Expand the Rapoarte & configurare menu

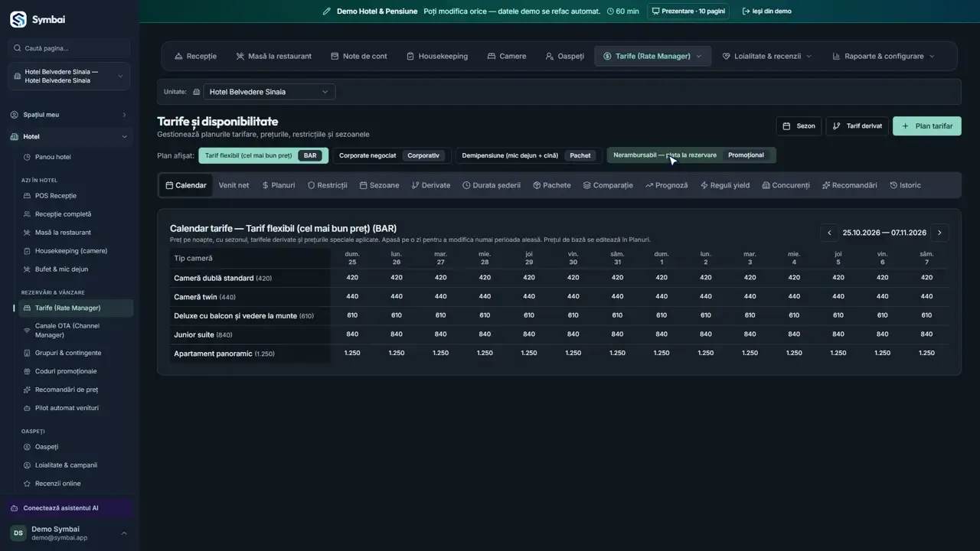click(883, 56)
